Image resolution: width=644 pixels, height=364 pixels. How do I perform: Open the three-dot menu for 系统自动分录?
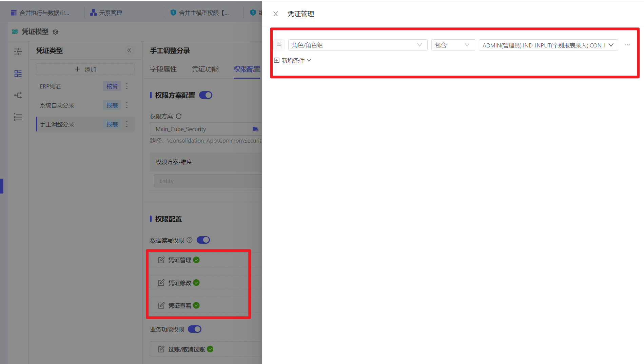127,105
